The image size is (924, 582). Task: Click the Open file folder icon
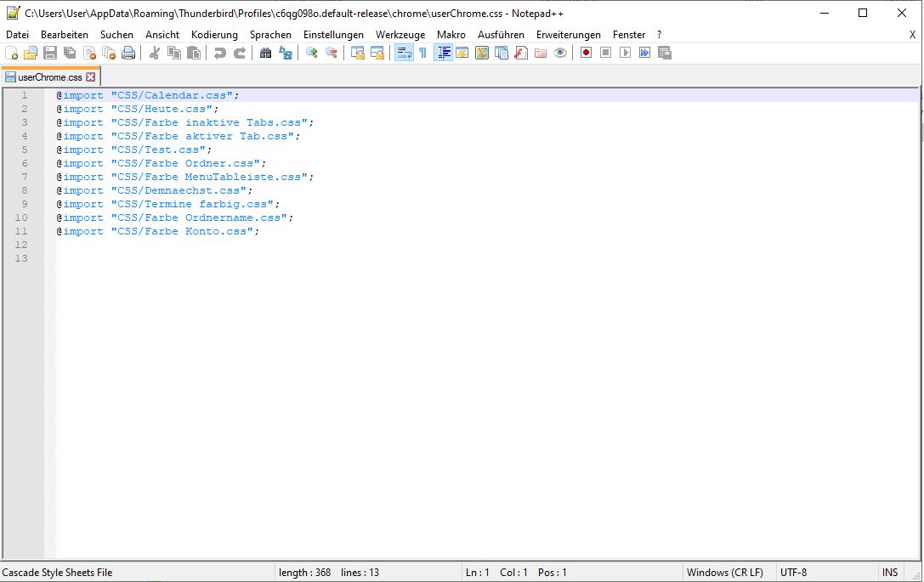31,53
